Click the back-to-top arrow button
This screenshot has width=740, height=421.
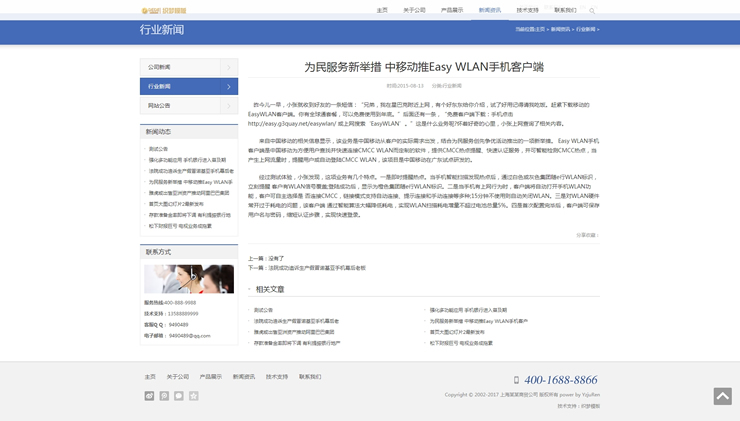[722, 396]
